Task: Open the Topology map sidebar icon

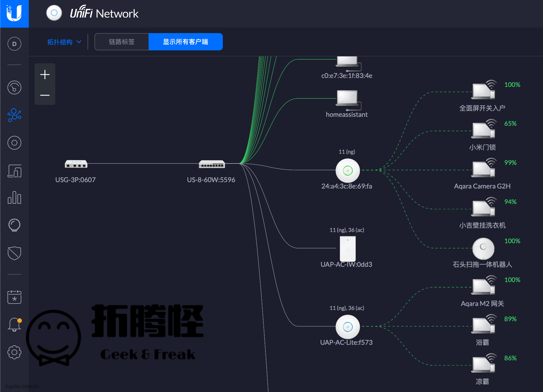Action: [x=14, y=115]
